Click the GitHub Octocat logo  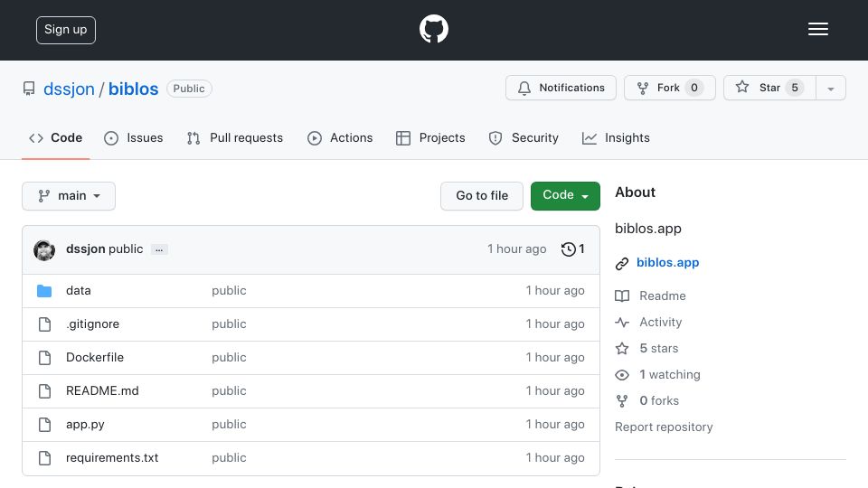click(433, 29)
